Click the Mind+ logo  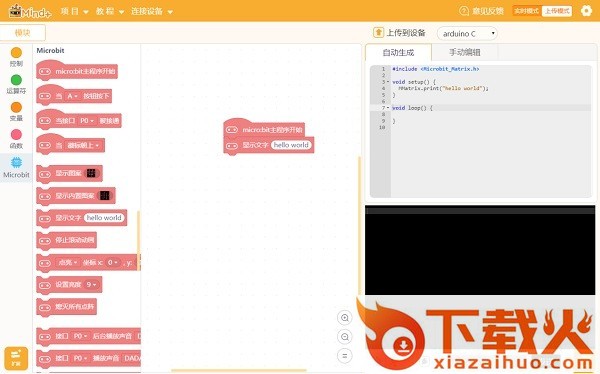(30, 11)
